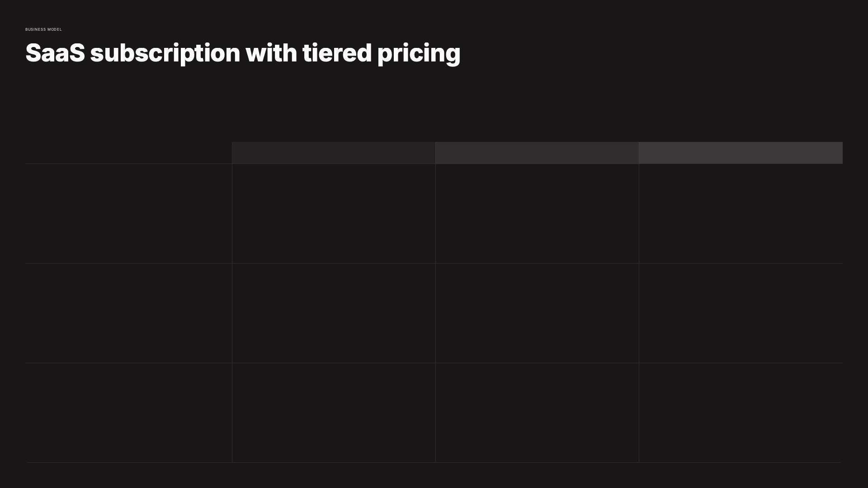868x488 pixels.
Task: Select the lightest gray table header cell
Action: [x=741, y=153]
